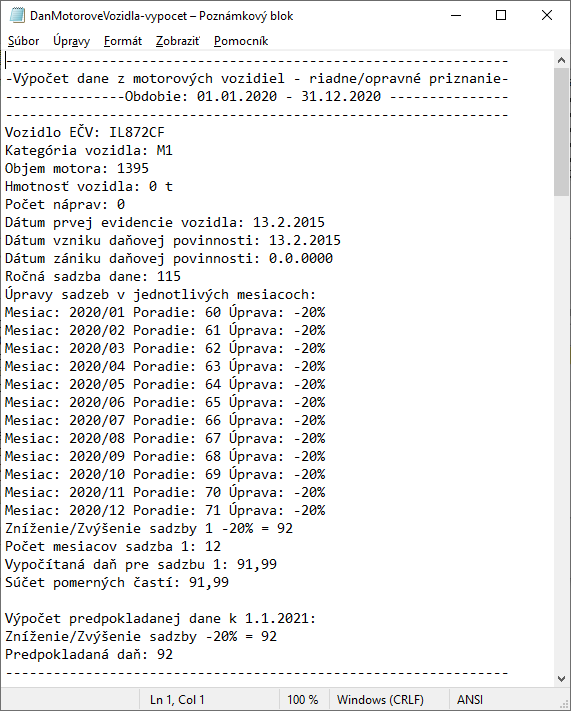Open the Zobraziť menu
This screenshot has width=571, height=711.
click(178, 41)
